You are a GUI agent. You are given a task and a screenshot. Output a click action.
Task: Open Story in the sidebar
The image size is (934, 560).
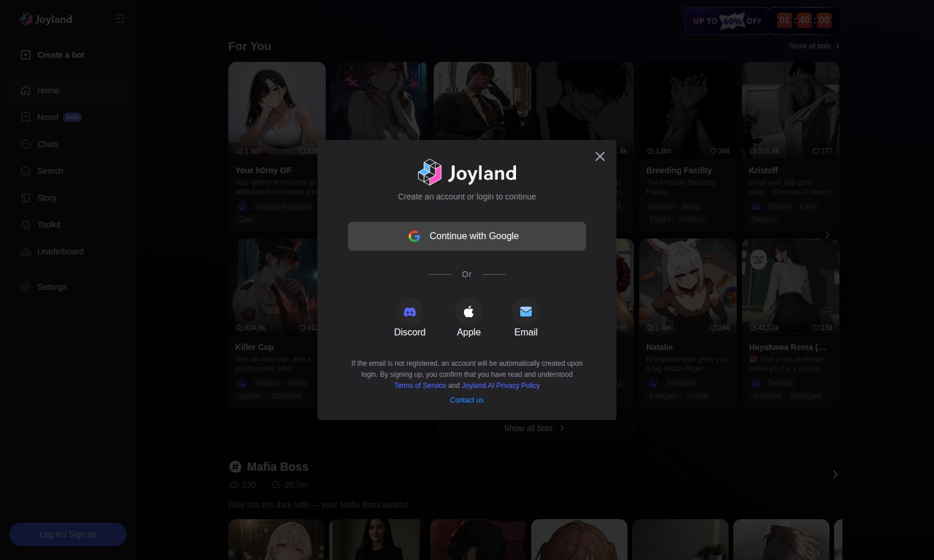(x=68, y=198)
